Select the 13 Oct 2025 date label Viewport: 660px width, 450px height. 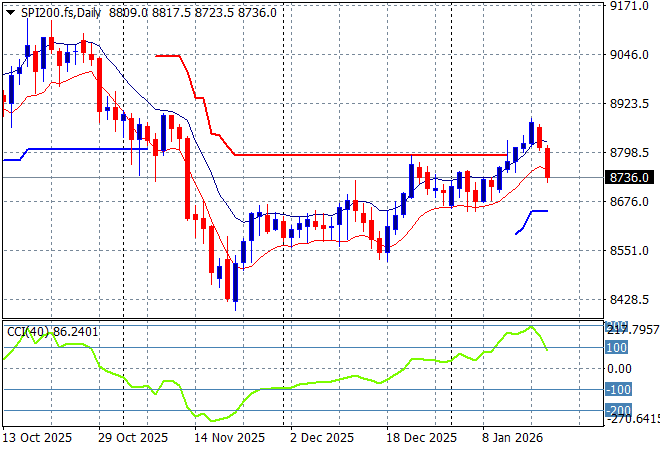tap(38, 437)
